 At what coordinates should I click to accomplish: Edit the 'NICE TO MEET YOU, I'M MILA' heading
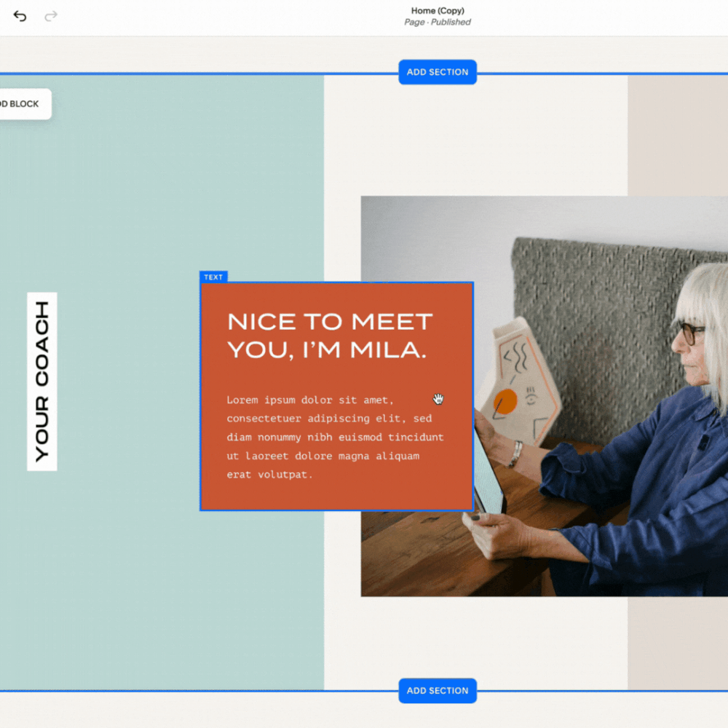click(329, 335)
